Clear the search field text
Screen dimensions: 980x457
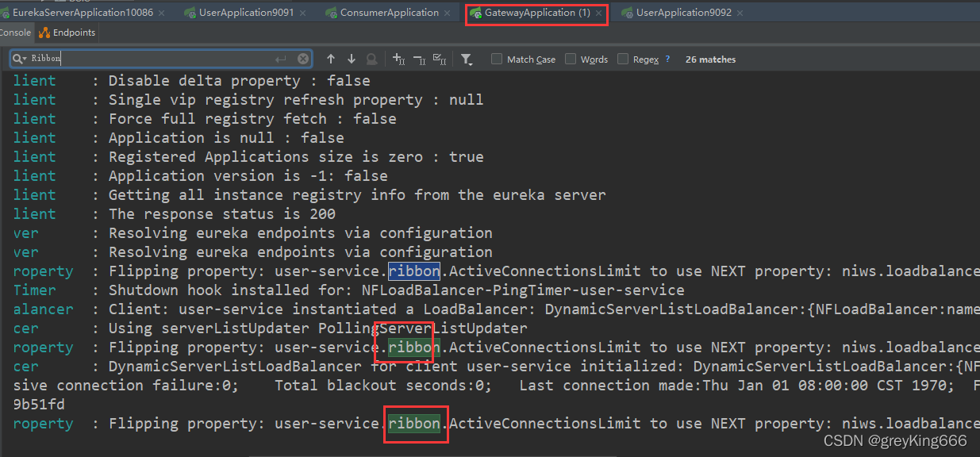[303, 59]
